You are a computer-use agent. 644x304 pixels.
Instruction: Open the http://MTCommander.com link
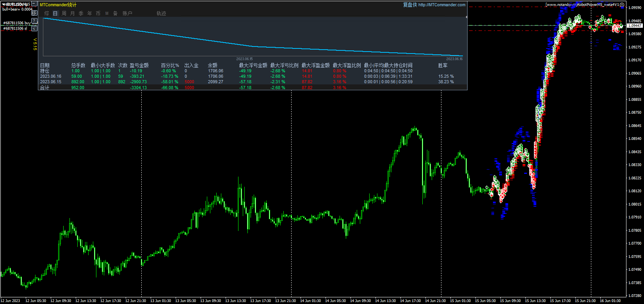click(442, 5)
